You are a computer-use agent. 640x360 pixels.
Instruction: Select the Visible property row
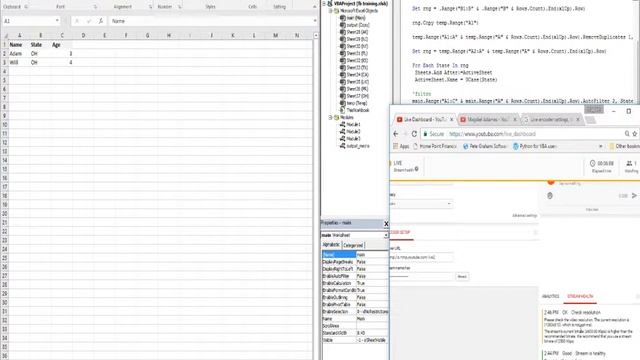(x=355, y=340)
